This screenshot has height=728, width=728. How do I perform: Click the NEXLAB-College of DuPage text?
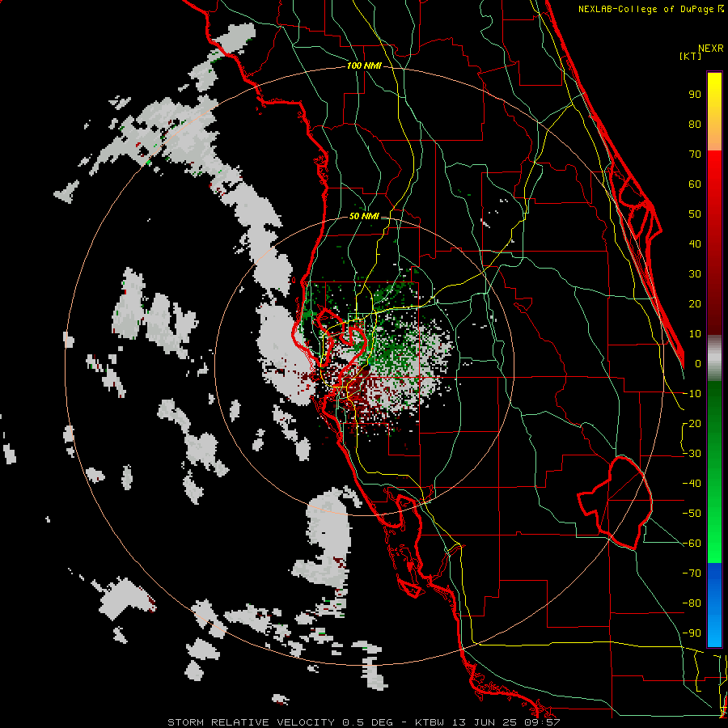645,9
